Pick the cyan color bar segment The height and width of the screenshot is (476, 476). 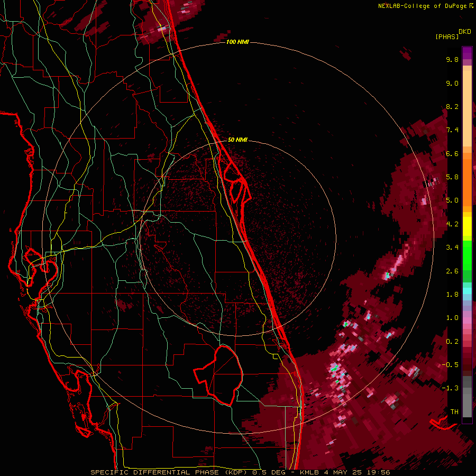pos(467,290)
